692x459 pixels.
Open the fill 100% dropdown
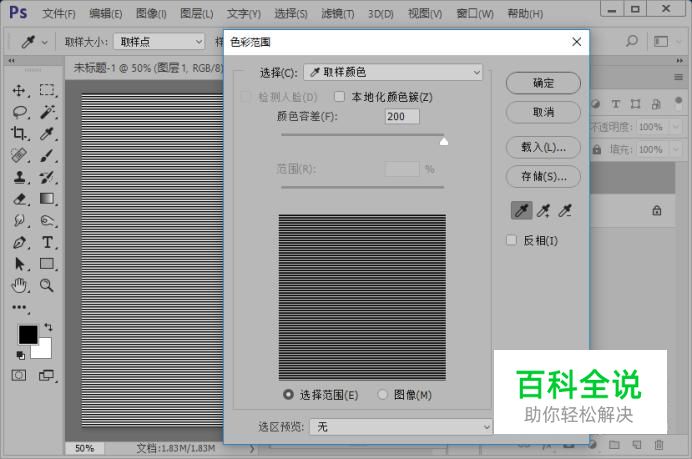tap(676, 150)
